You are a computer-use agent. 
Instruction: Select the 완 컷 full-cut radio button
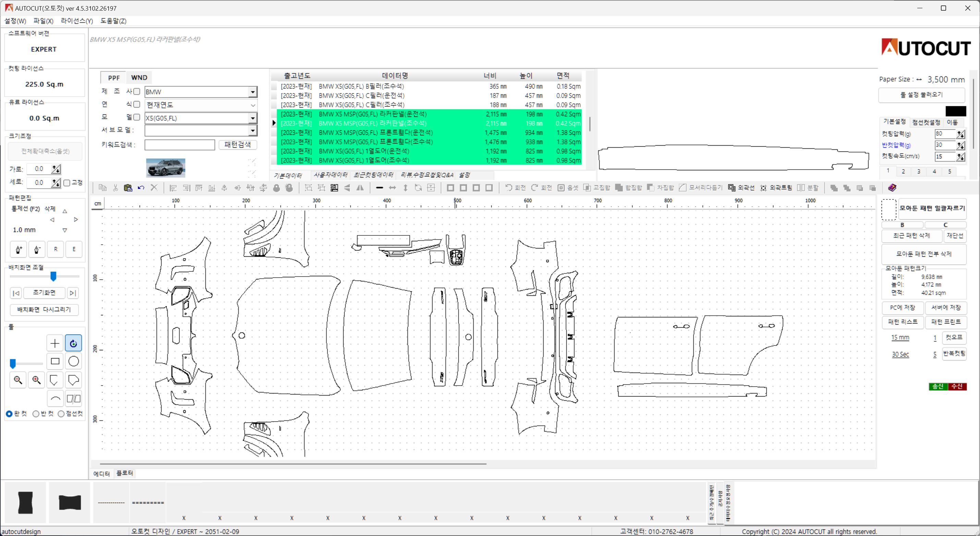pyautogui.click(x=9, y=414)
